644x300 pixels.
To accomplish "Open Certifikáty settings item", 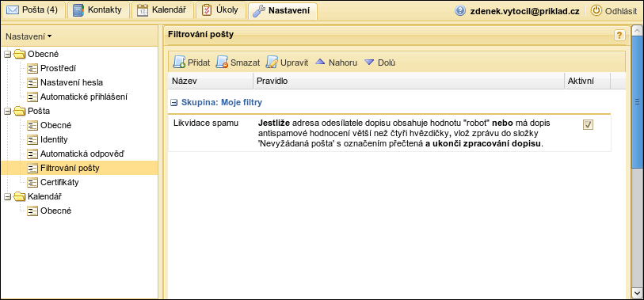I will pos(59,182).
